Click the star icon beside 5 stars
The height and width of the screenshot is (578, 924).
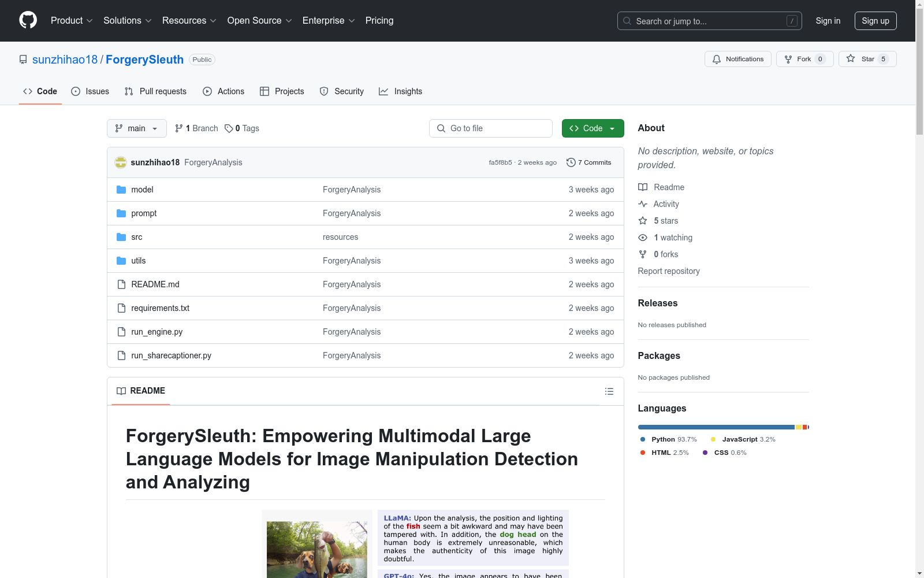click(x=643, y=221)
